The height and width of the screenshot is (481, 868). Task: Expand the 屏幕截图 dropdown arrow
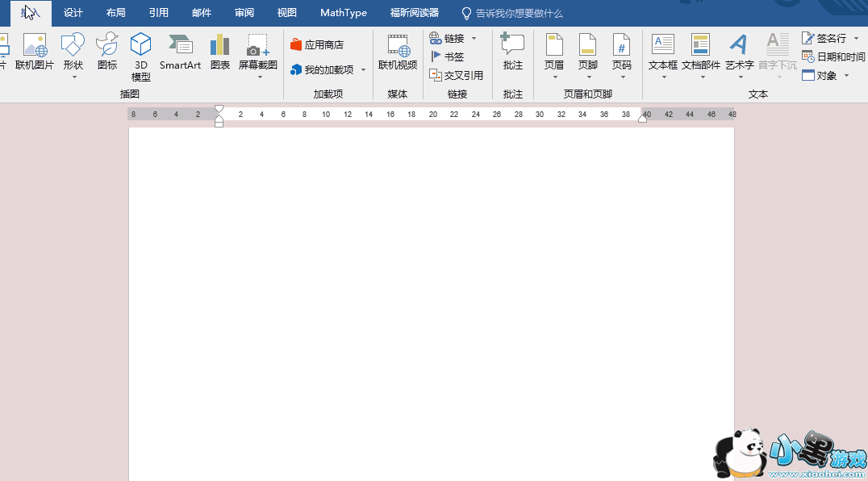(261, 77)
